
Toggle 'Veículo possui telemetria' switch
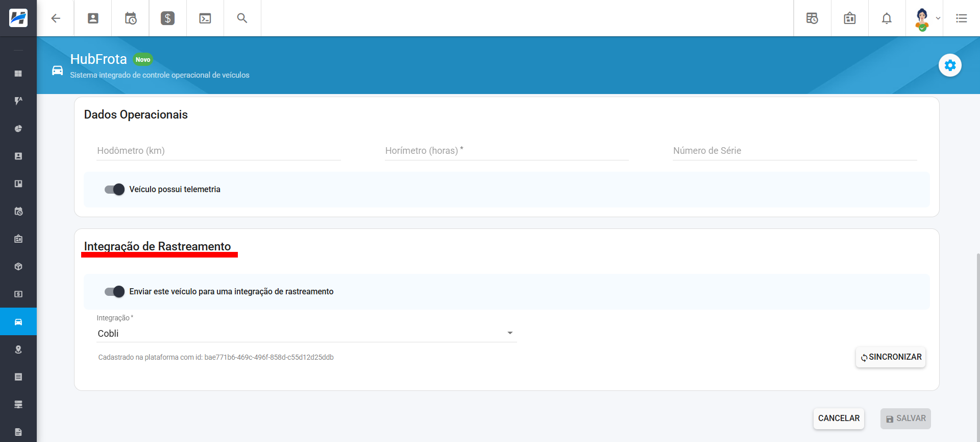(x=114, y=190)
